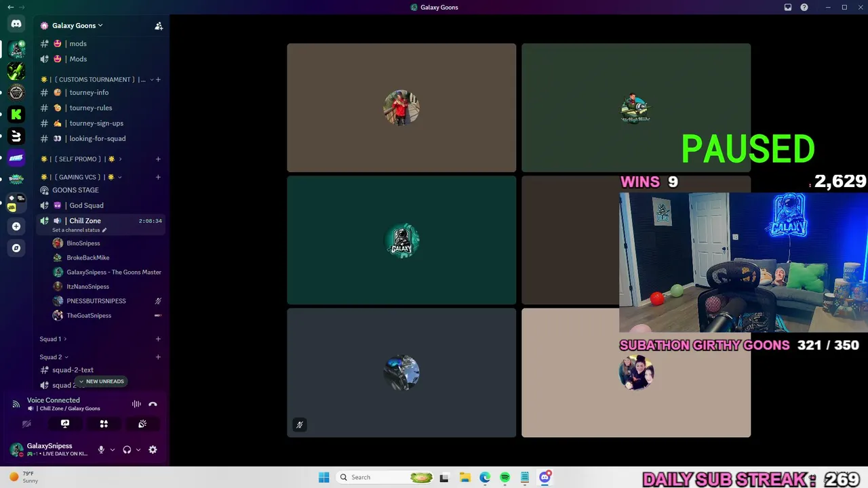Open noise suppression waveform settings
This screenshot has width=868, height=488.
coord(136,404)
